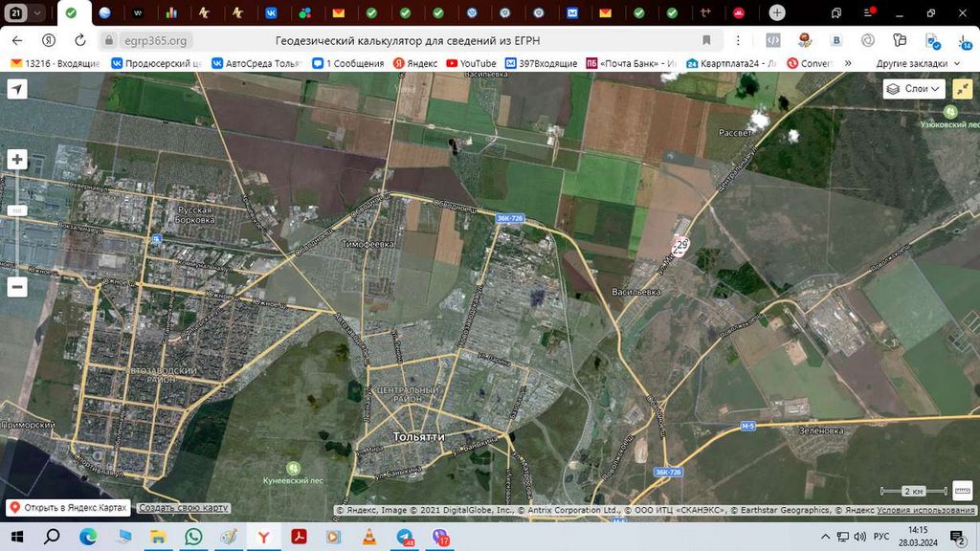Viewport: 980px width, 551px height.
Task: Open the shield protection extension icon
Action: coord(900,40)
